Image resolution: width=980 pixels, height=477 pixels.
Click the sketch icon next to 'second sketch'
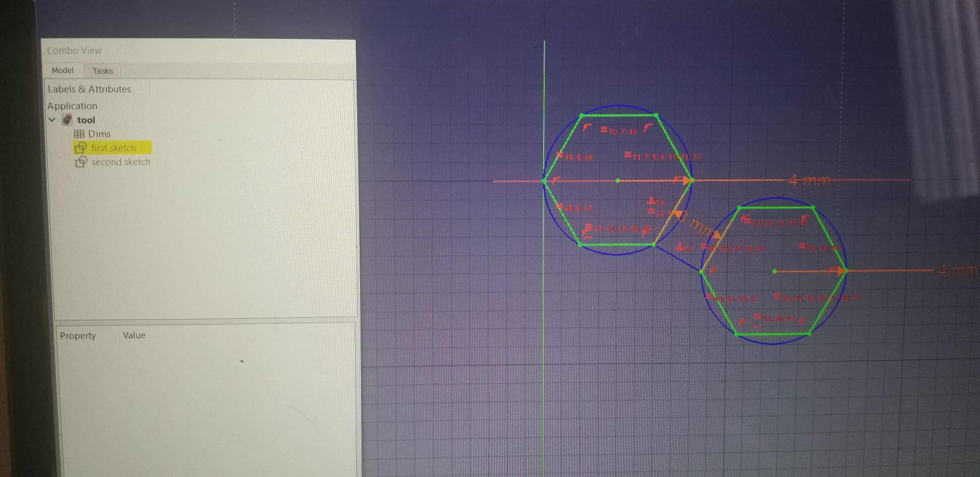(x=81, y=162)
